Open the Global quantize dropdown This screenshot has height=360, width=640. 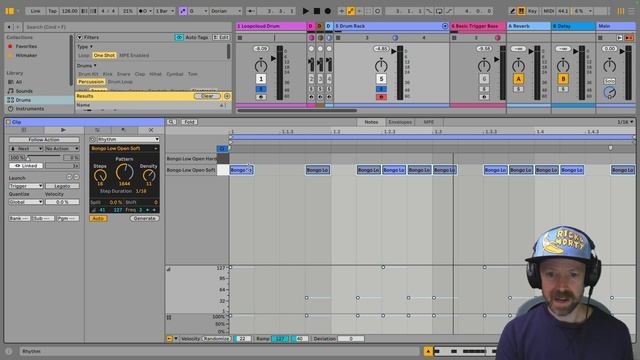point(26,202)
